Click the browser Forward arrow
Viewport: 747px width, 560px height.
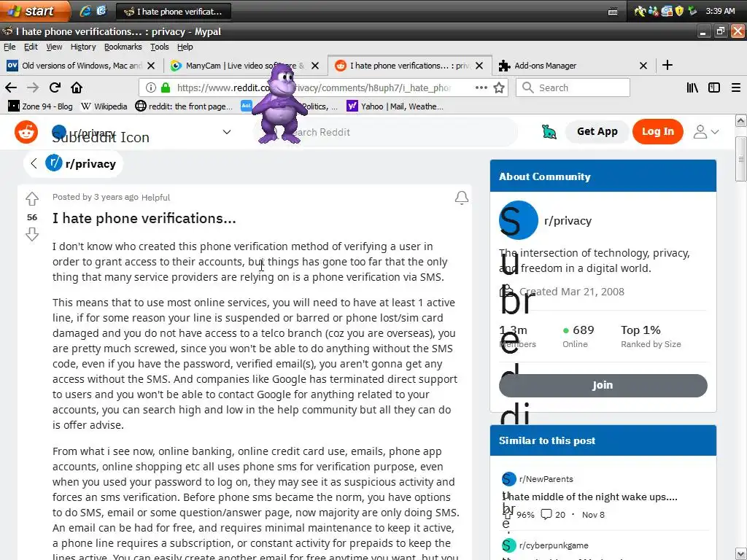point(33,87)
